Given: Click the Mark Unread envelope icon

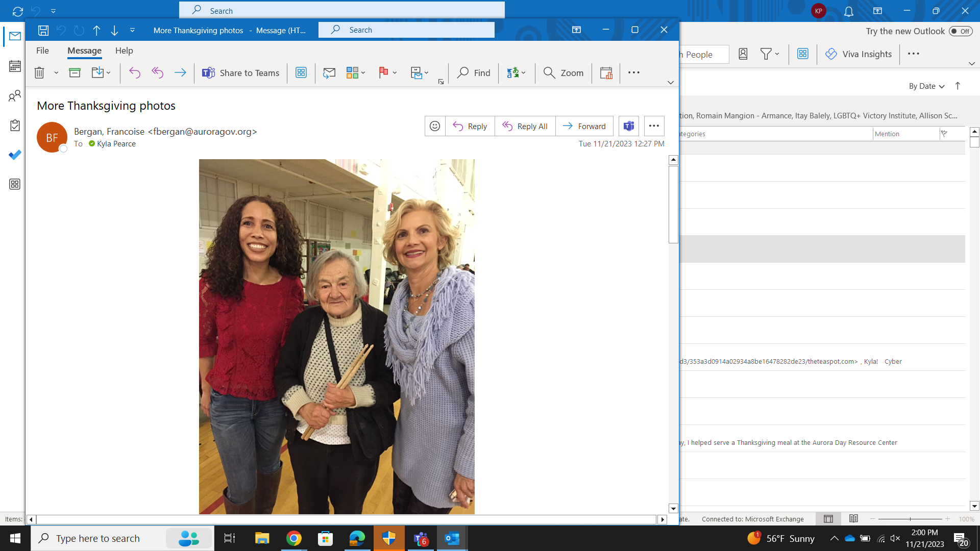Looking at the screenshot, I should [x=329, y=73].
